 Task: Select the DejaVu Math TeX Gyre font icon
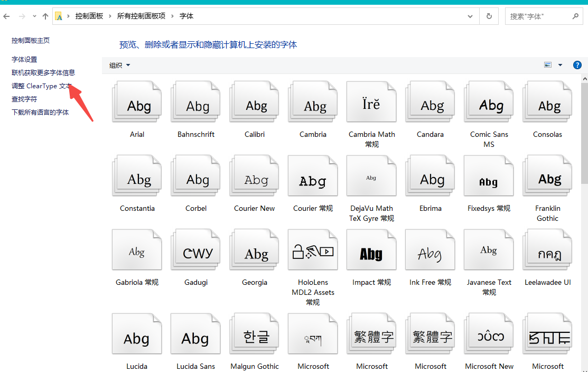coord(371,176)
